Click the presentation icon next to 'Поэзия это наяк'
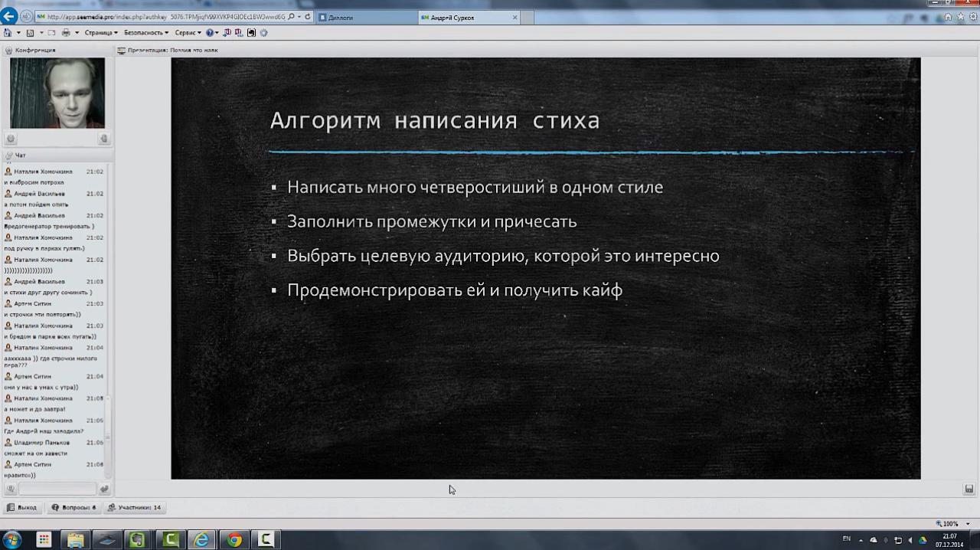The width and height of the screenshot is (980, 550). [x=121, y=50]
